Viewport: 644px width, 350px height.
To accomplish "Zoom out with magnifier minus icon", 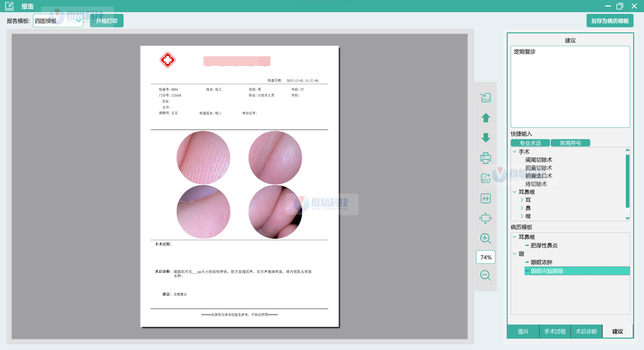I will pyautogui.click(x=486, y=275).
